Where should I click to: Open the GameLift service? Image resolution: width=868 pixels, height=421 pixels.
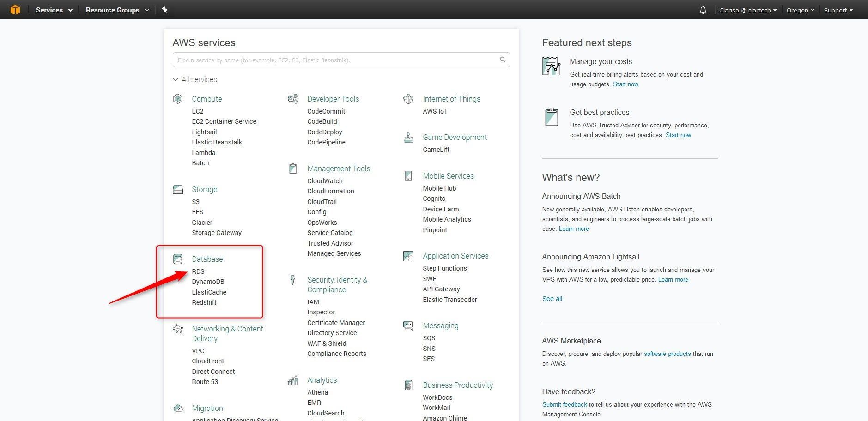coord(436,150)
